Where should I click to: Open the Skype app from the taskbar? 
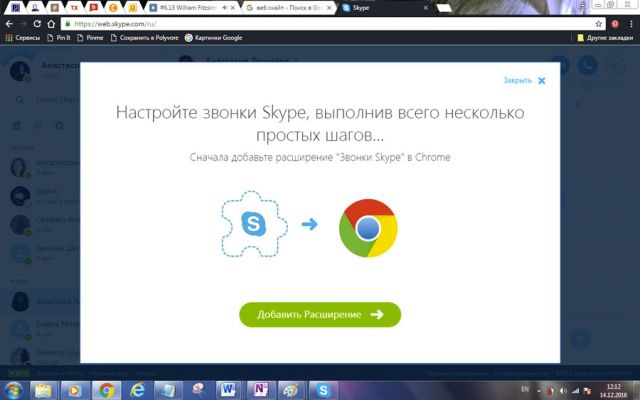click(x=323, y=390)
